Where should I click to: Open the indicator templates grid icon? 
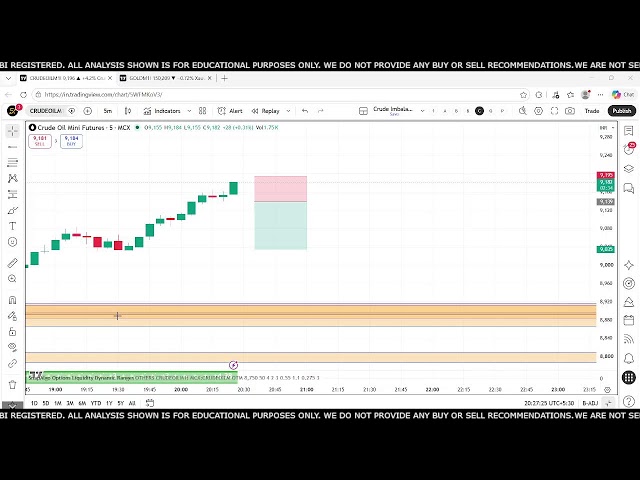202,111
